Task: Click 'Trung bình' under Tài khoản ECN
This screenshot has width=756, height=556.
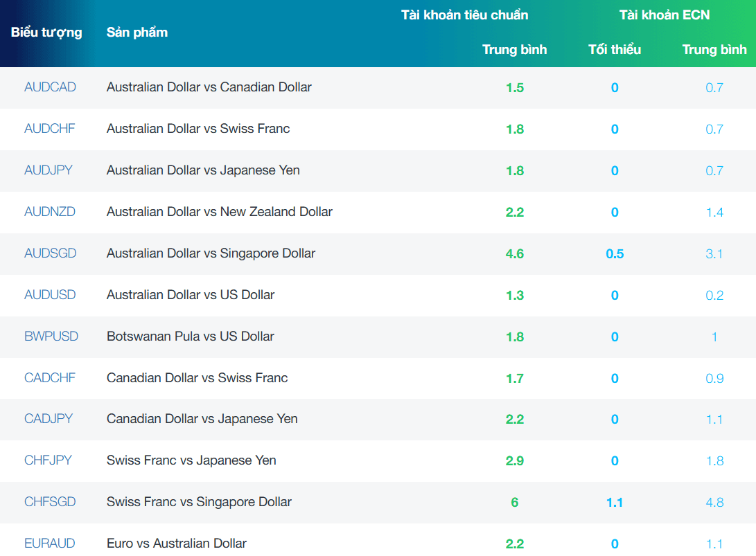Action: [714, 50]
